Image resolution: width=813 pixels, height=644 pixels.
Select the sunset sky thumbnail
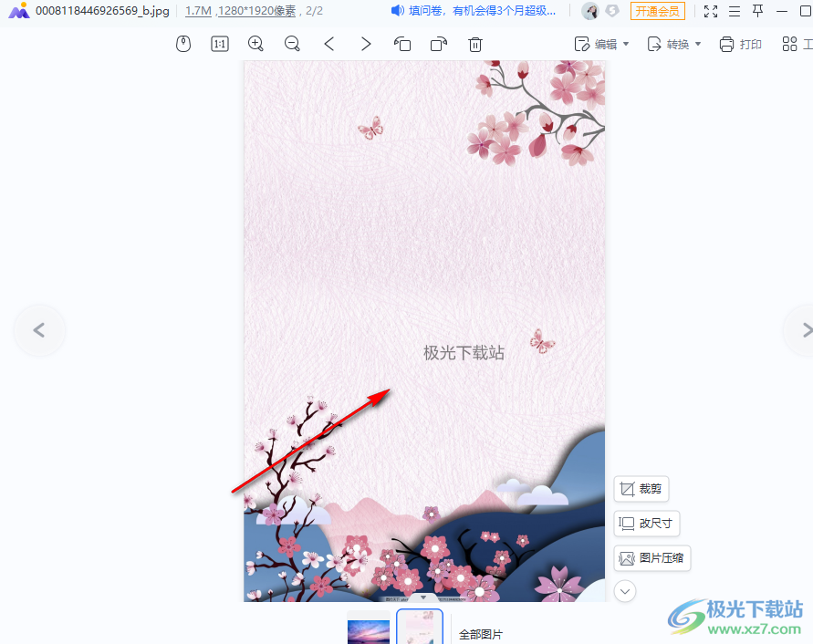point(369,630)
